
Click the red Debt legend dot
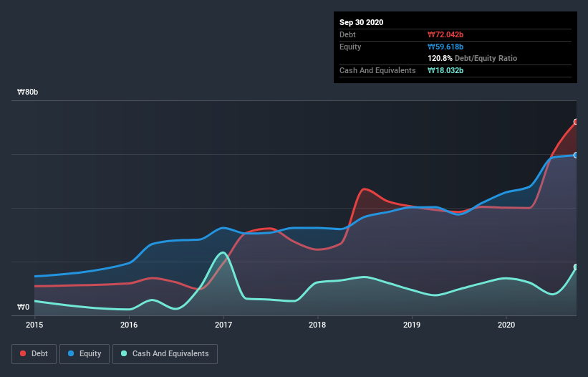pyautogui.click(x=23, y=353)
